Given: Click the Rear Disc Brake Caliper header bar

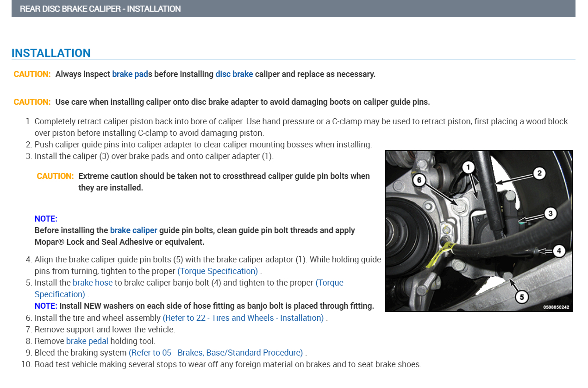Looking at the screenshot, I should click(x=293, y=9).
